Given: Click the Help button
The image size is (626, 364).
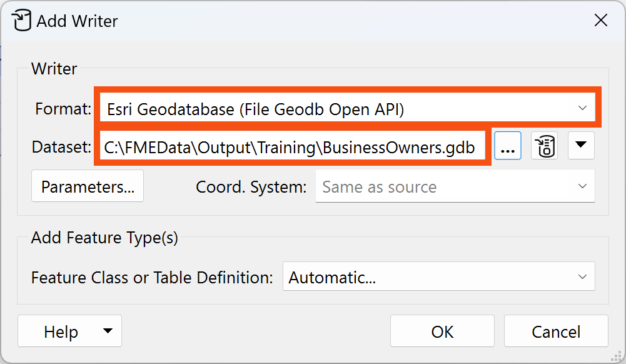Looking at the screenshot, I should [x=61, y=331].
